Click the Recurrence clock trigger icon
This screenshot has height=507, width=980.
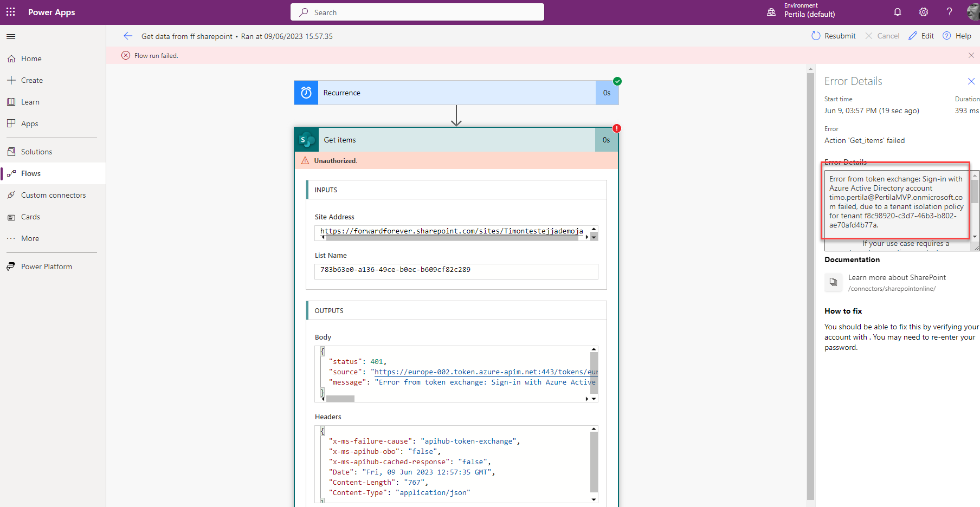(306, 93)
